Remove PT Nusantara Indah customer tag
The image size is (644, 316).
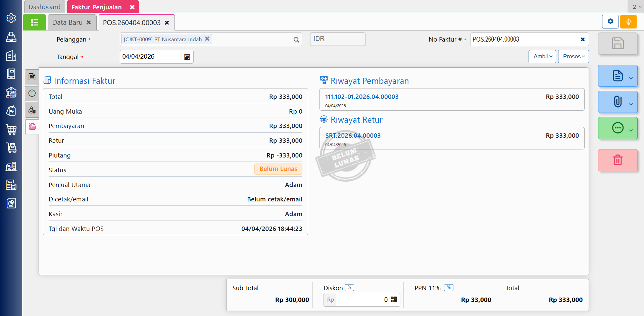pos(207,39)
